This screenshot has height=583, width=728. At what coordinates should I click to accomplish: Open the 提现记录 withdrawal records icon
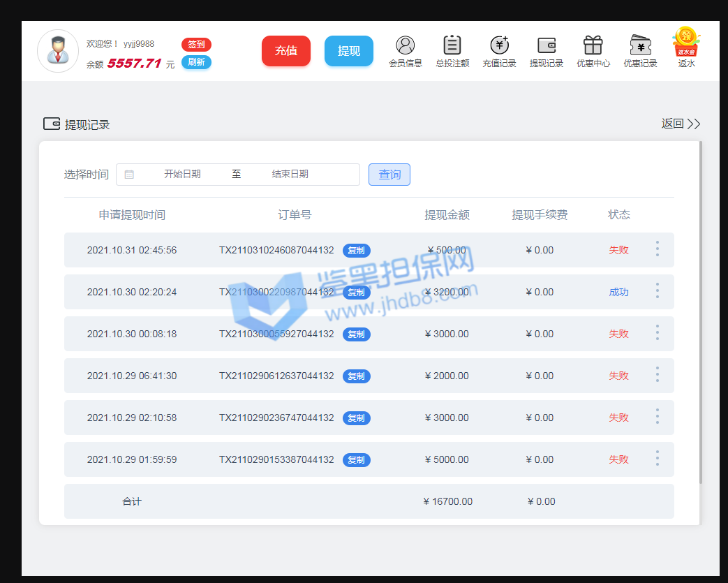pyautogui.click(x=546, y=46)
